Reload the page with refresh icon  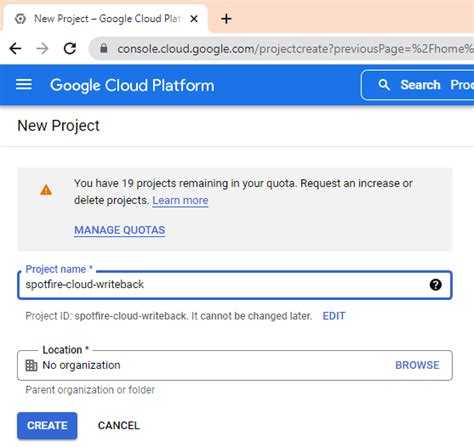click(70, 49)
